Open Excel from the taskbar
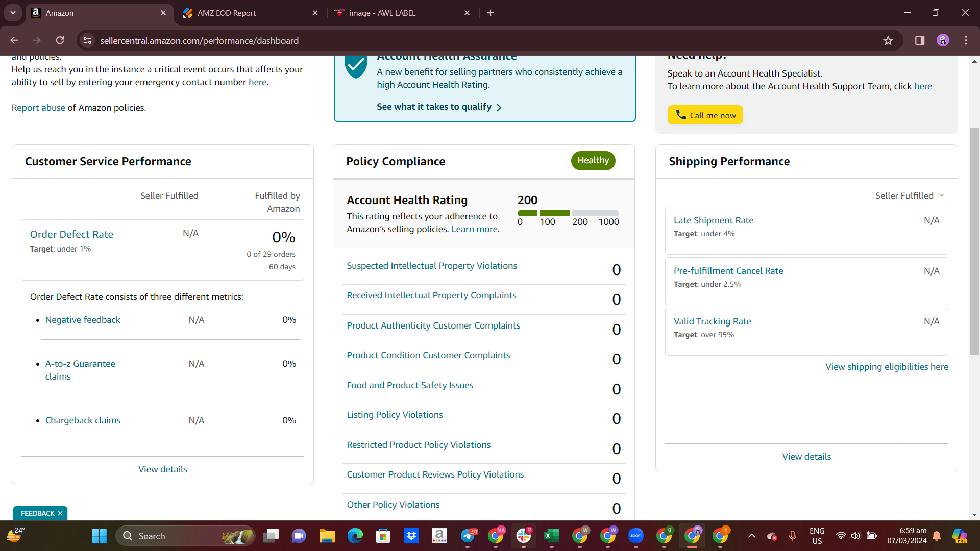The height and width of the screenshot is (551, 980). point(551,536)
